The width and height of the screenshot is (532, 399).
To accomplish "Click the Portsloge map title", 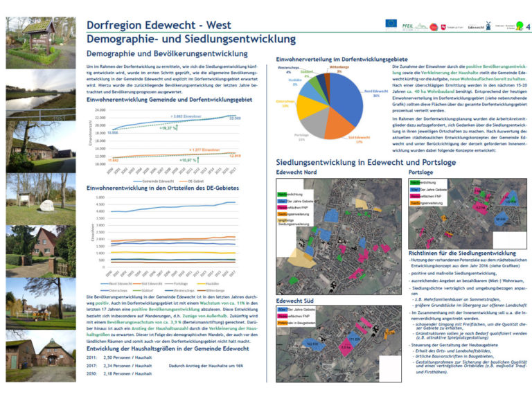I will click(420, 172).
